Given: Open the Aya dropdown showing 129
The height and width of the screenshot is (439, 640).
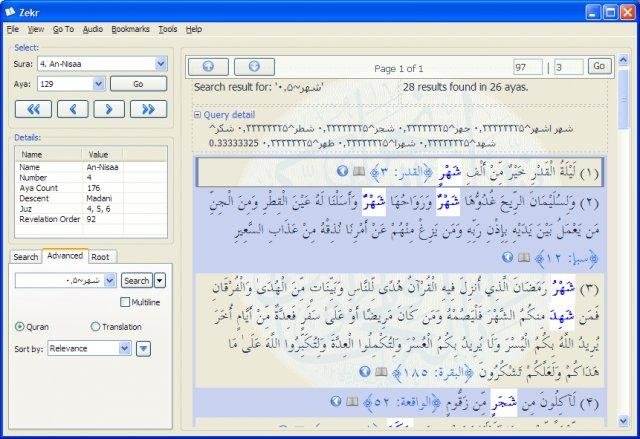Looking at the screenshot, I should pyautogui.click(x=99, y=84).
